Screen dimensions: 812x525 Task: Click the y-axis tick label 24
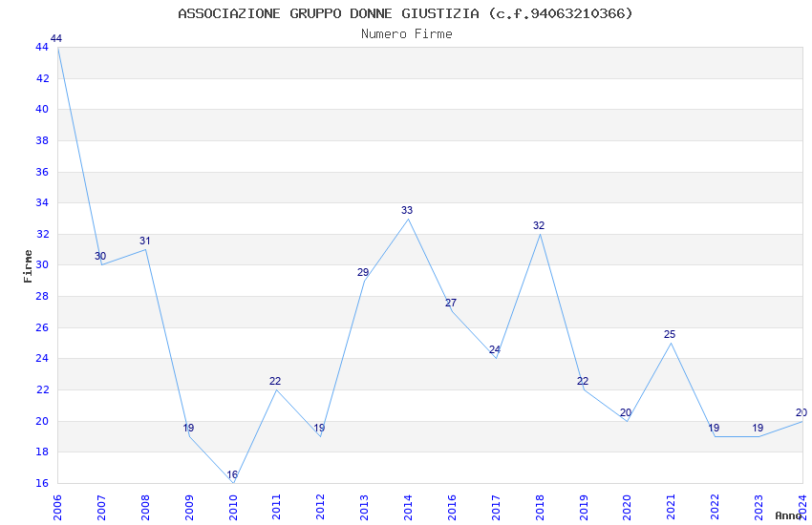[42, 359]
